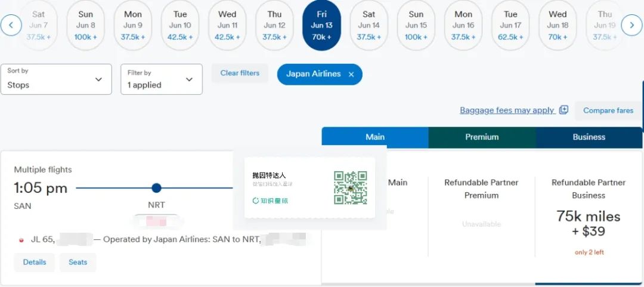Open flight Details

point(35,263)
